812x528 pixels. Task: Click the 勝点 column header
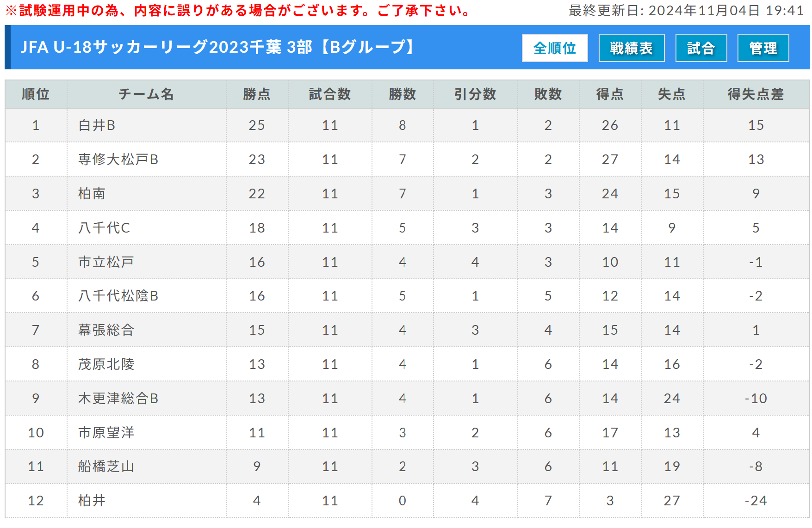coord(257,94)
